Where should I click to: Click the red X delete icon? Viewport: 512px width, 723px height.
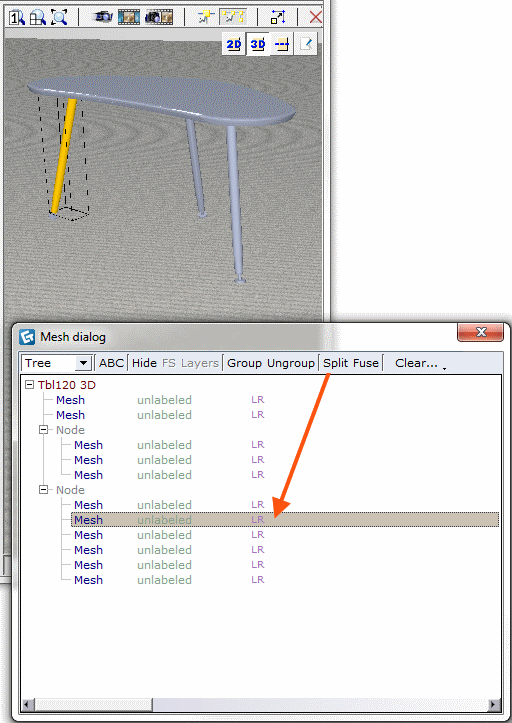tap(316, 18)
